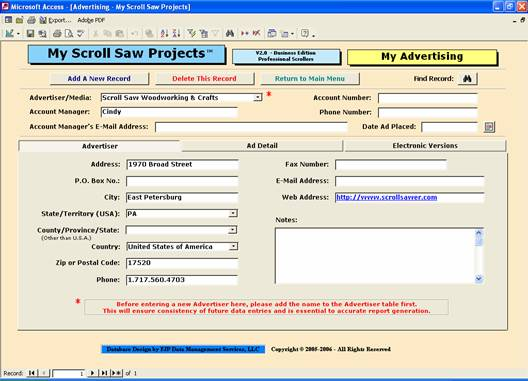Open the State/Territory (USA) dropdown
Viewport: 528px width, 381px height.
tap(233, 213)
